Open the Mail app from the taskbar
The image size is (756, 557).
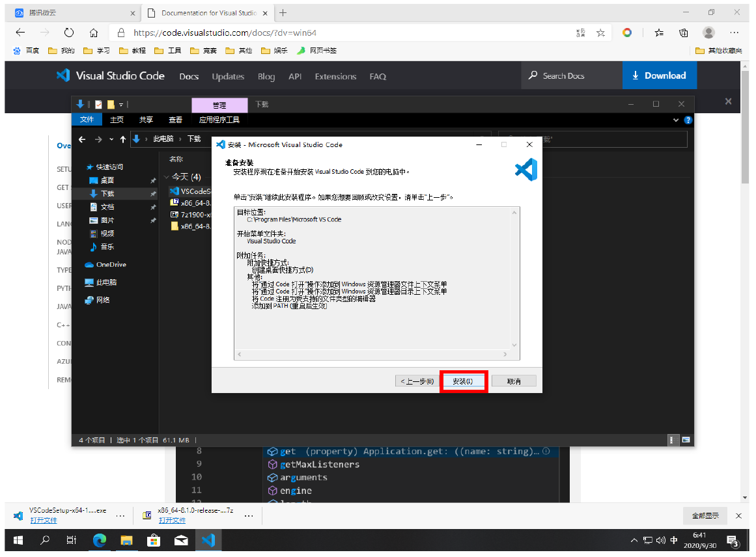click(181, 540)
